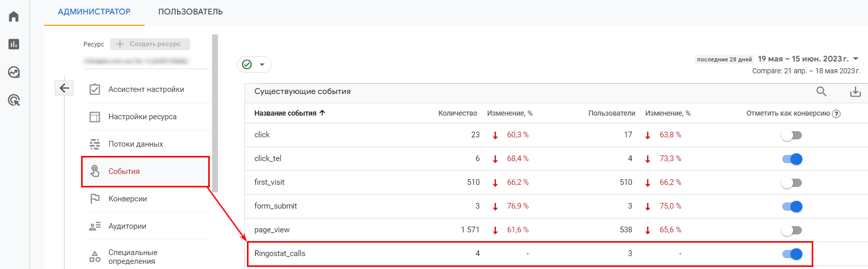
Task: Click the Custom definitions shapes icon
Action: (95, 257)
